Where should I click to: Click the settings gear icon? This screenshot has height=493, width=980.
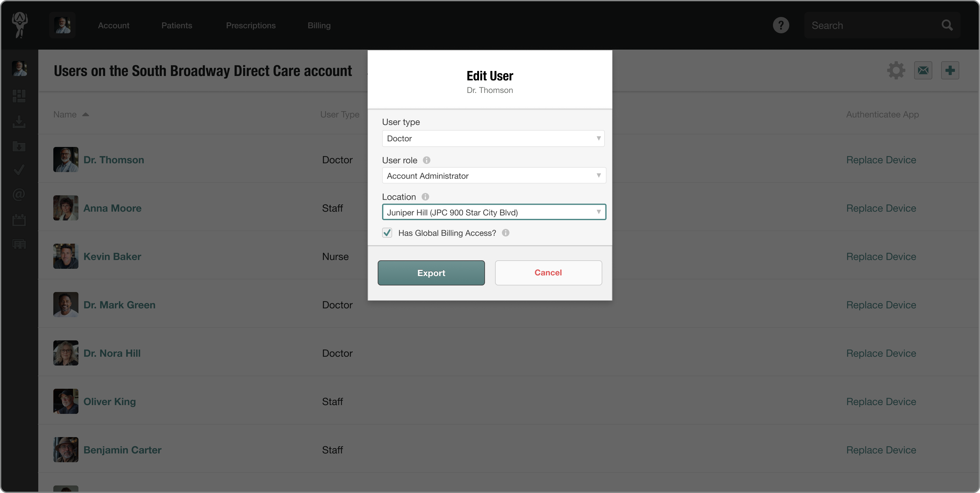896,70
